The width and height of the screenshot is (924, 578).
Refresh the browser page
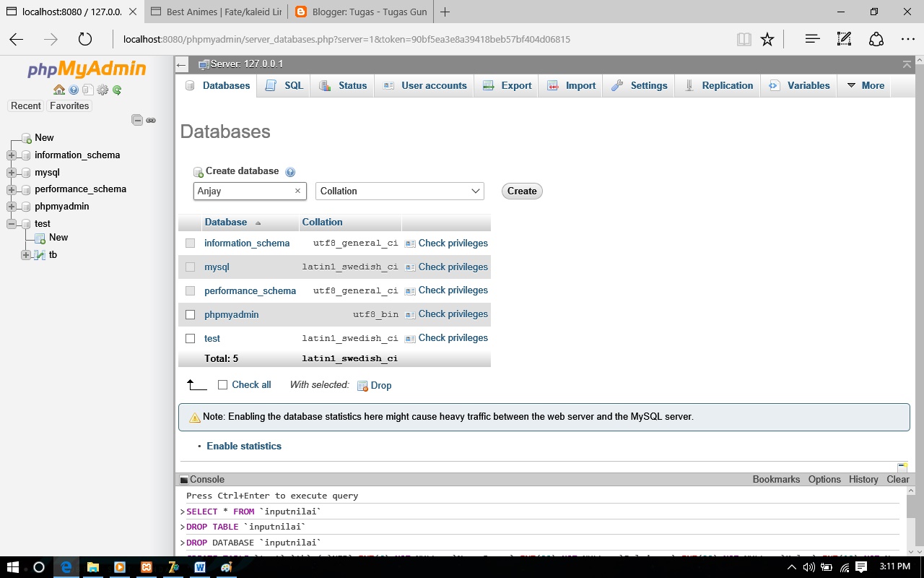point(85,40)
